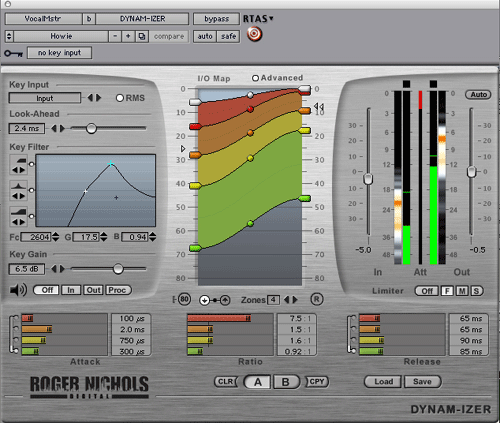Click the Look-Ahead 2.4 ms value field
The width and height of the screenshot is (500, 423).
click(27, 128)
